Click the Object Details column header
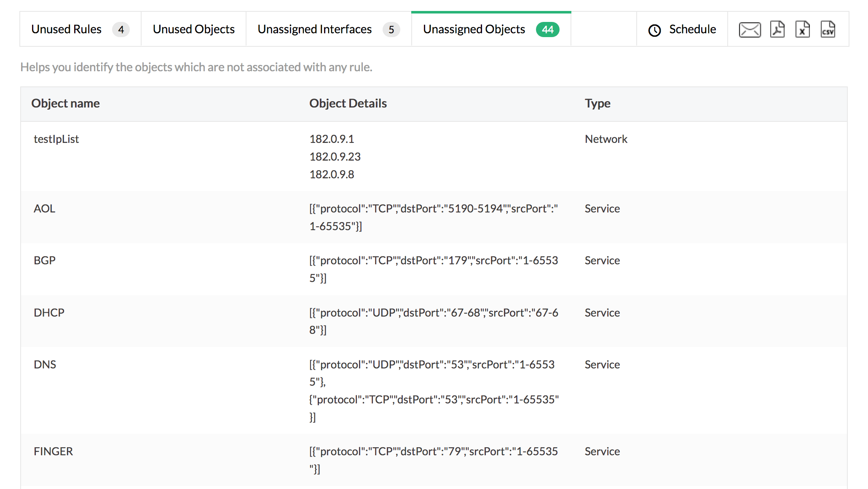 pos(348,103)
